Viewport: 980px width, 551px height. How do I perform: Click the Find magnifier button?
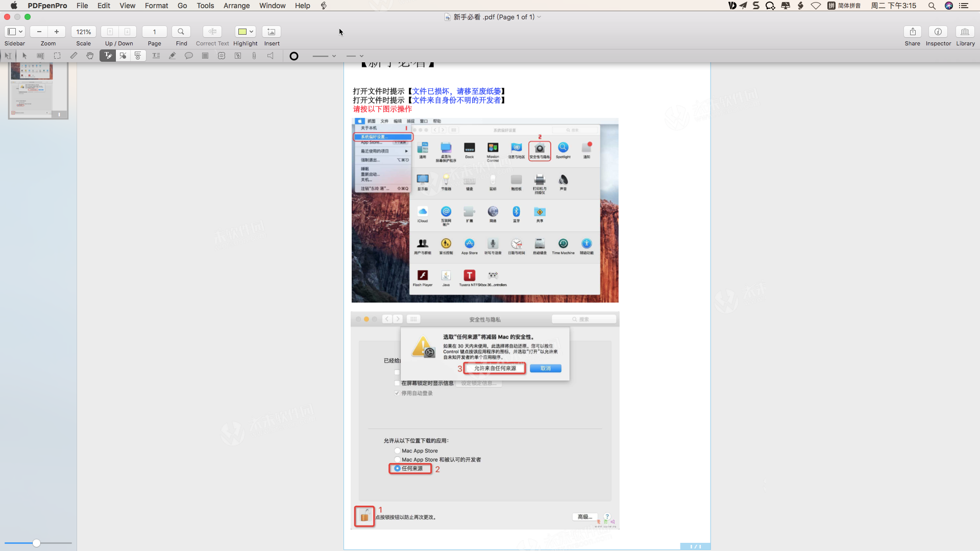point(181,32)
